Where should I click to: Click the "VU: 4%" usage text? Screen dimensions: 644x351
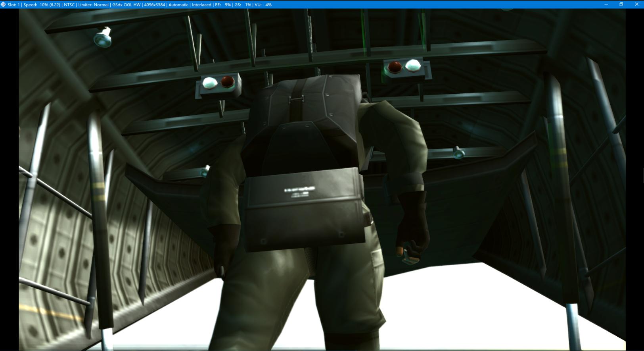[263, 5]
